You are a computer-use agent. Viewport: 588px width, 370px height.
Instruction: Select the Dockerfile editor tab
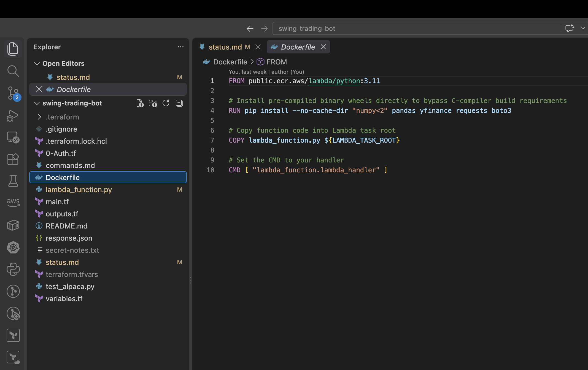(298, 47)
